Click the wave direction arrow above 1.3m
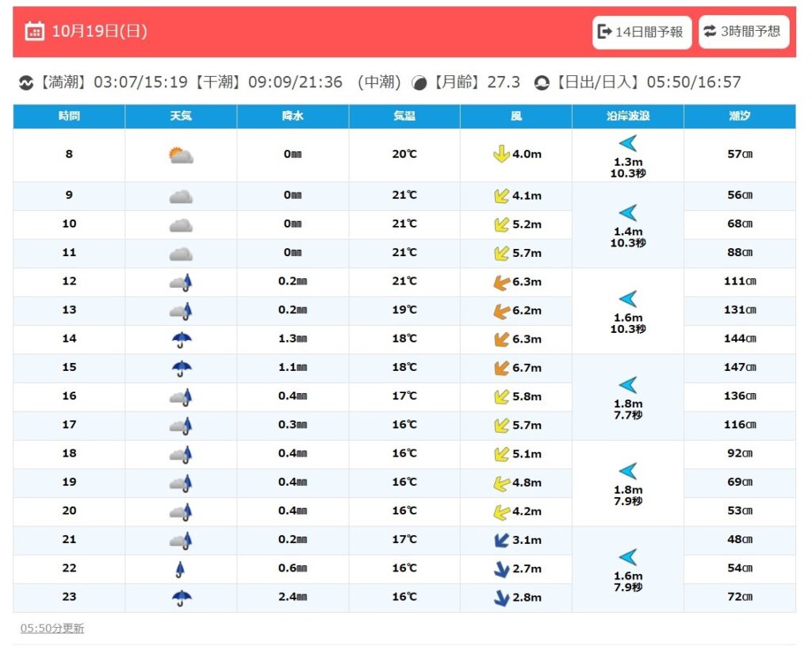 627,143
